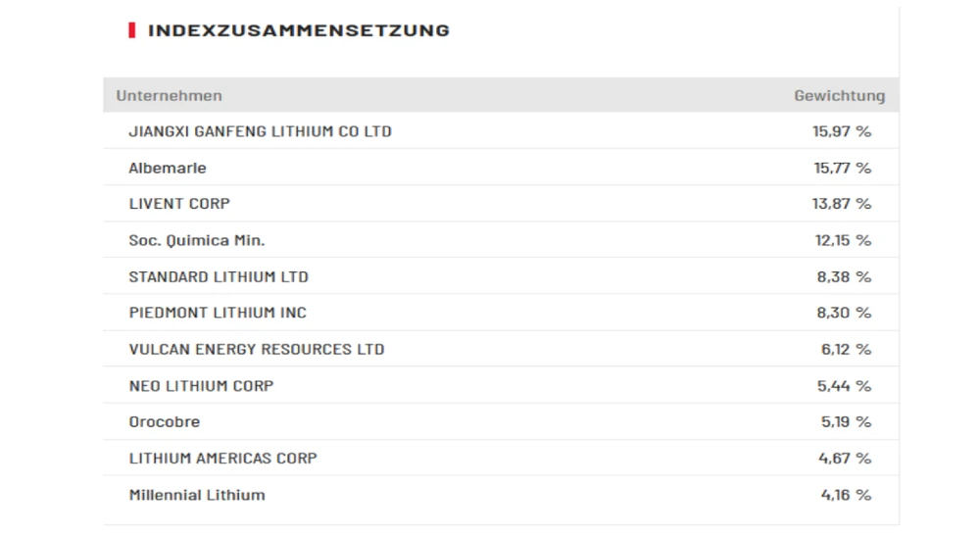Click the 4,16 % weighting value
This screenshot has width=980, height=537.
(x=845, y=495)
